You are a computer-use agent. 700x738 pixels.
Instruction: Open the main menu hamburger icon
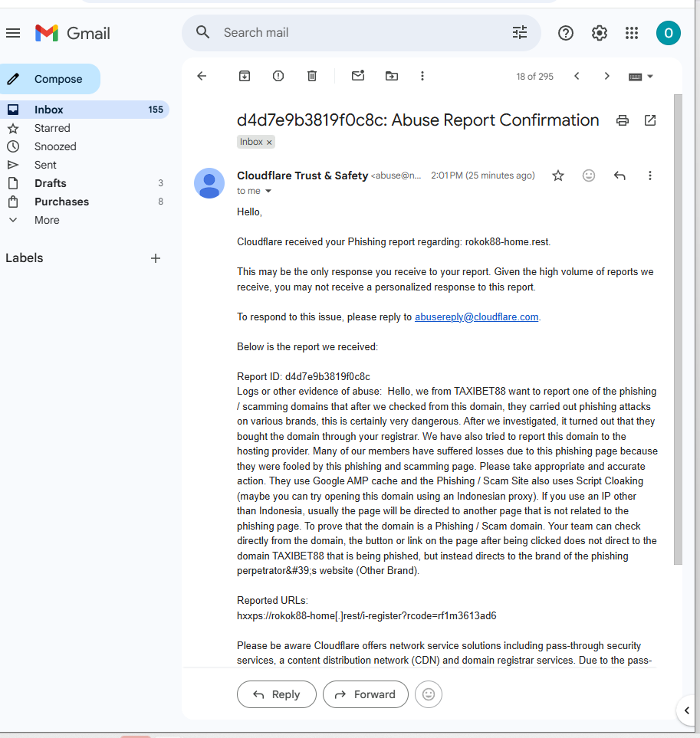pyautogui.click(x=13, y=33)
